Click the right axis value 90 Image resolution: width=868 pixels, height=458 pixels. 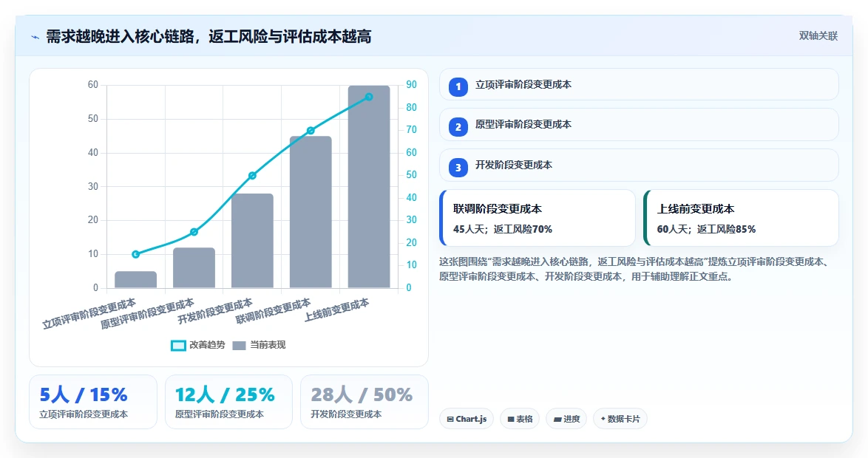click(x=411, y=85)
